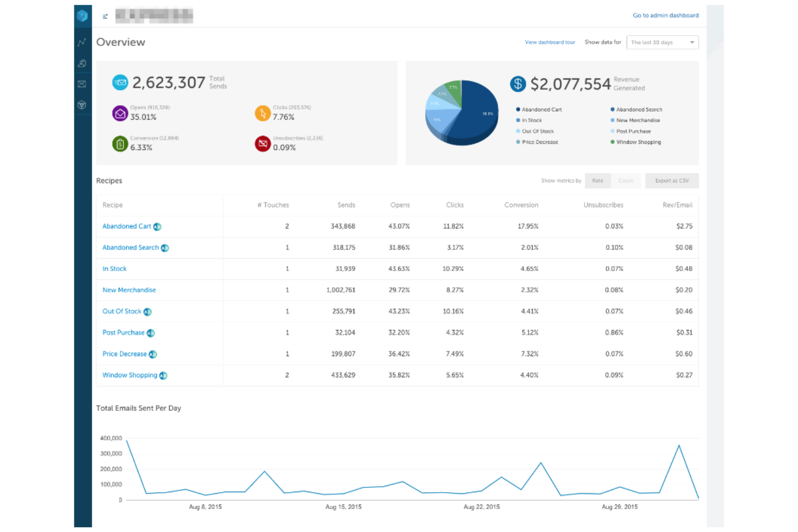Sort the table by the Sends column
Image resolution: width=798 pixels, height=532 pixels.
coord(346,205)
